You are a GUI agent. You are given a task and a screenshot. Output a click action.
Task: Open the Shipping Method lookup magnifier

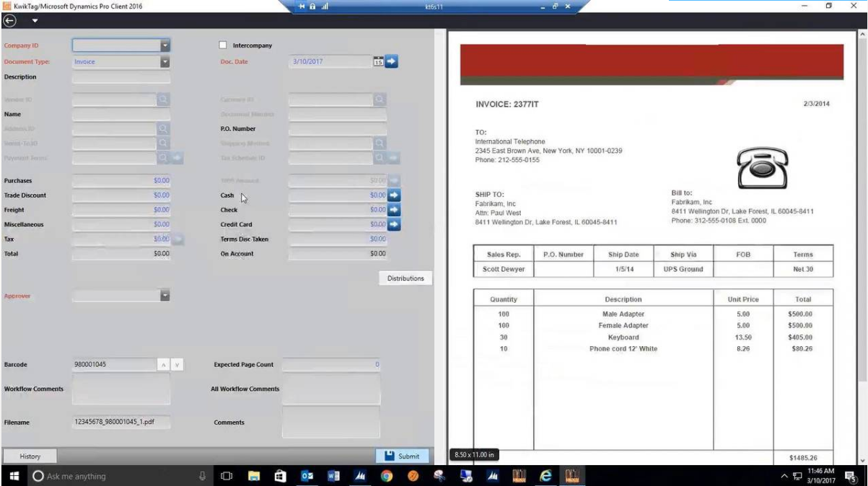[x=380, y=143]
